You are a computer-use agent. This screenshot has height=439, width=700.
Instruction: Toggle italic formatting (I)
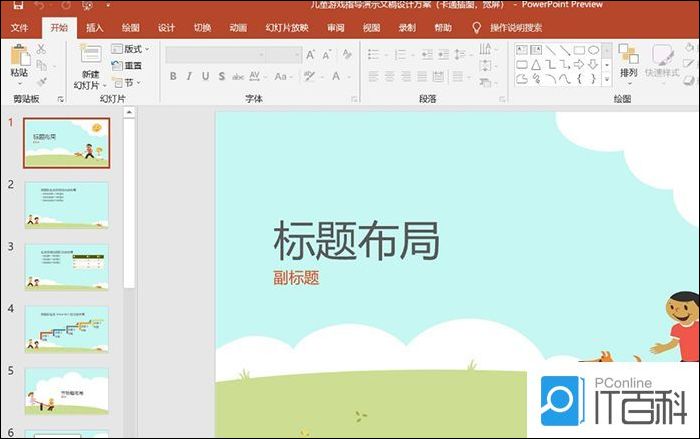189,76
